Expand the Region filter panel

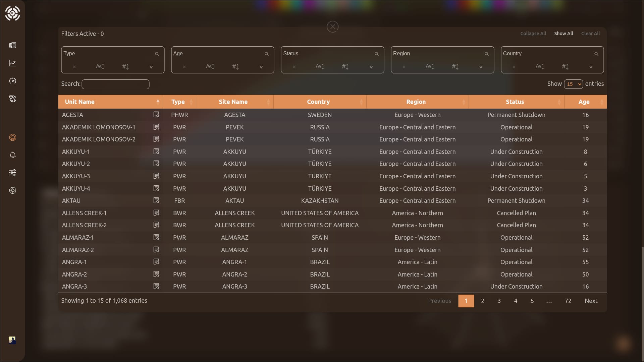(x=481, y=67)
